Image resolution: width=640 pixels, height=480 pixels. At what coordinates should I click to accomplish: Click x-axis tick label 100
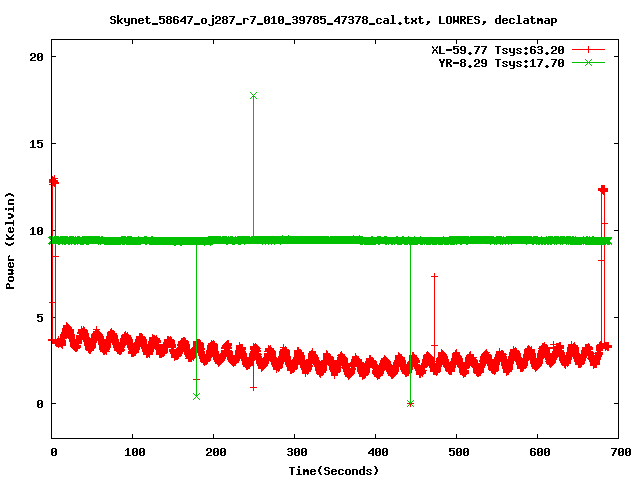(135, 452)
